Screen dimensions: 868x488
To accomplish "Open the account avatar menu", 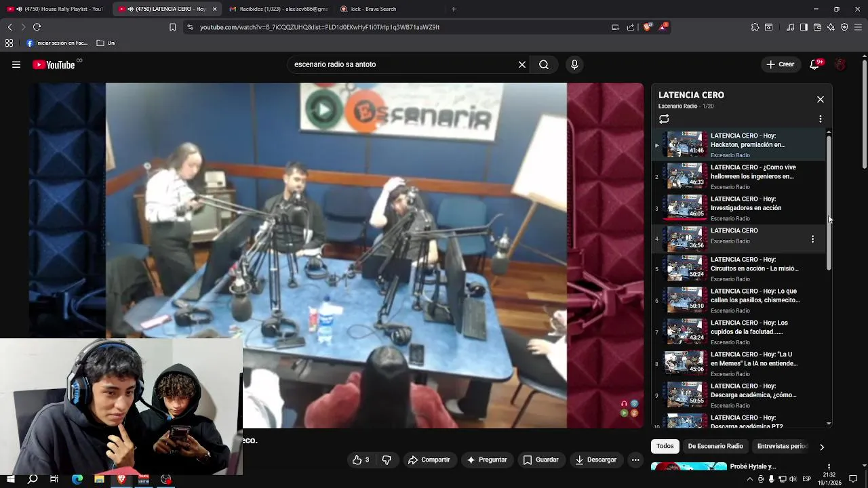I will [840, 64].
